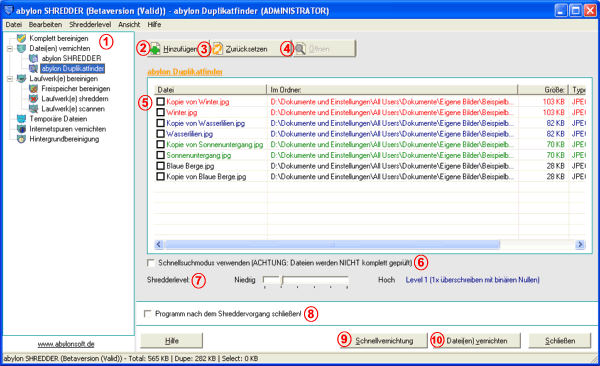This screenshot has height=366, width=600.
Task: Click the abylon SHREDDER tree icon
Action: click(x=34, y=58)
